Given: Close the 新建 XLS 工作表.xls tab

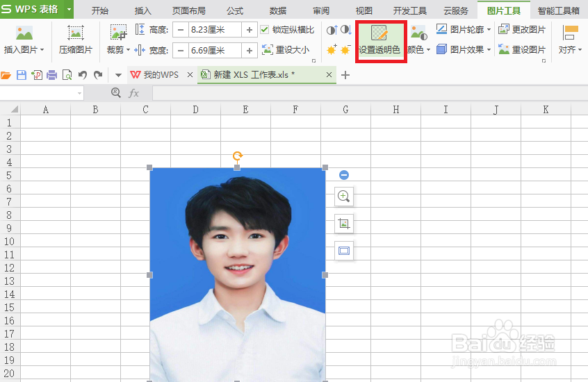Looking at the screenshot, I should click(329, 75).
